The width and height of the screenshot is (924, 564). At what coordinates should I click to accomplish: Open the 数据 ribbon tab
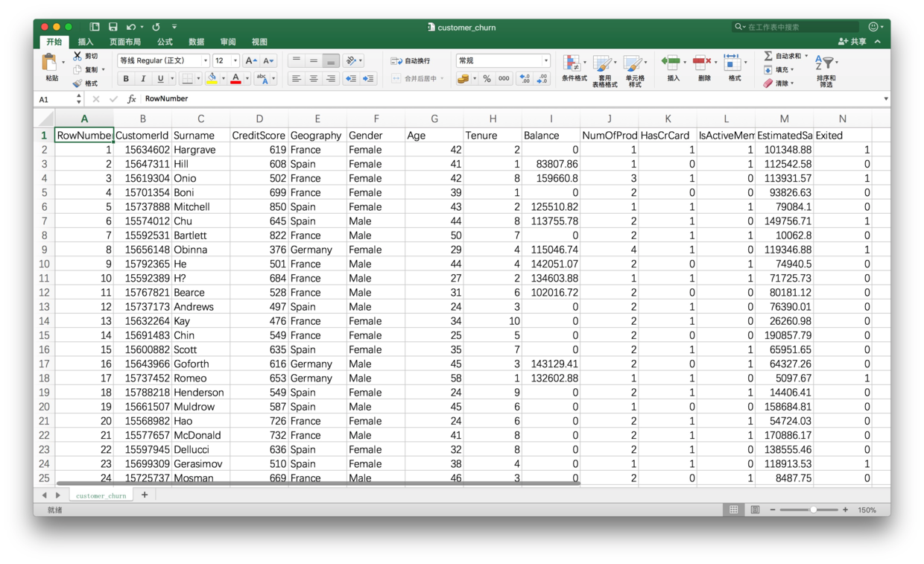[x=196, y=42]
